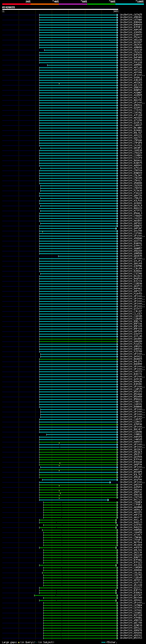
Task: Select the UniRef100_A9TLU6 label
Action: pos(131,67)
